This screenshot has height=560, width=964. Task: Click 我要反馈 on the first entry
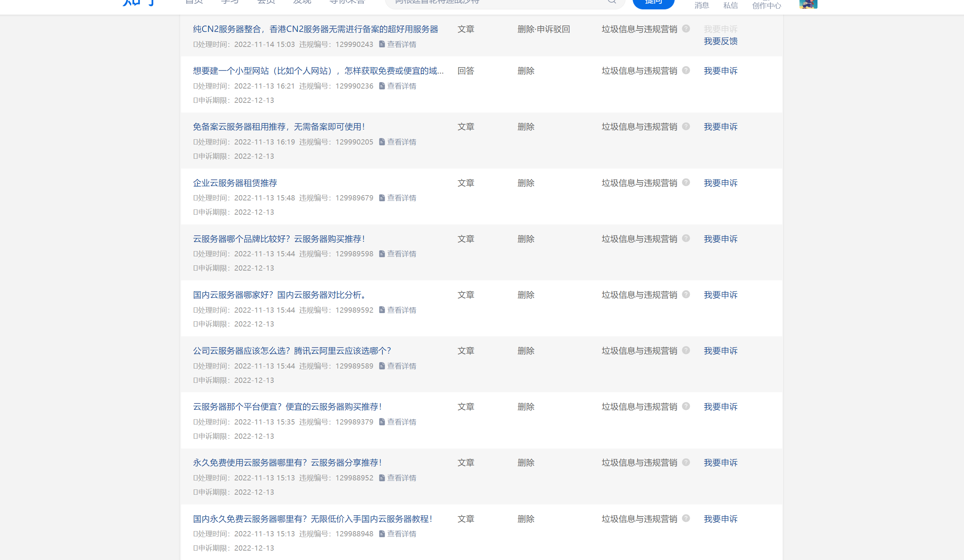coord(721,41)
